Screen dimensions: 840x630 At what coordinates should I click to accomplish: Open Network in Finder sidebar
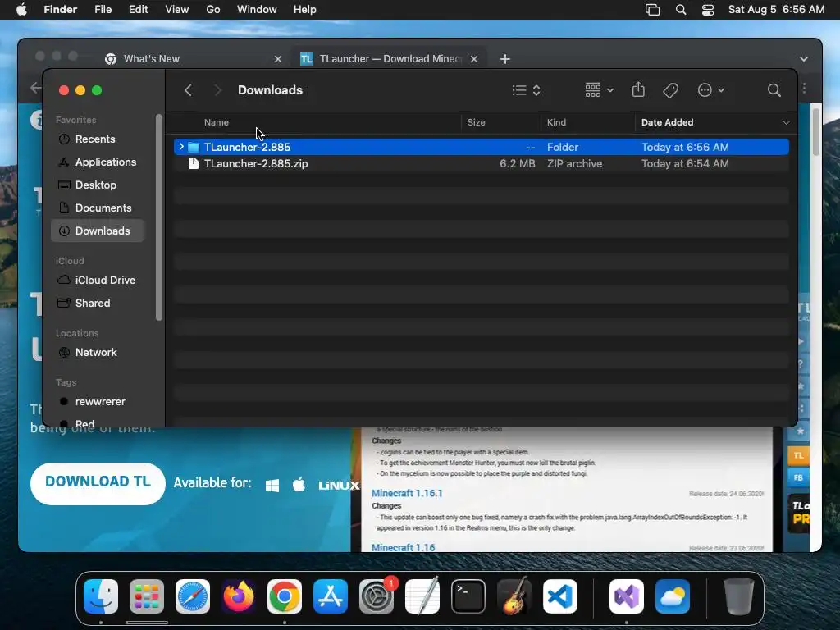click(98, 353)
